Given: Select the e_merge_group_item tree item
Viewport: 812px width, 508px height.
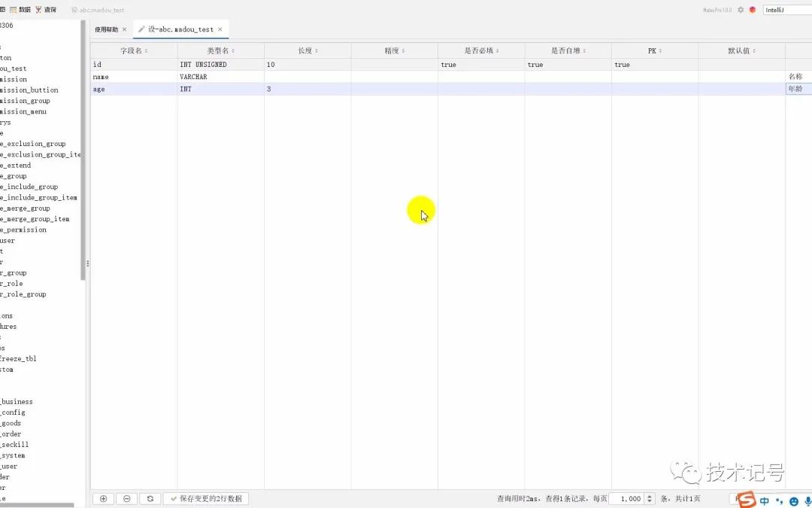Looking at the screenshot, I should (x=35, y=219).
